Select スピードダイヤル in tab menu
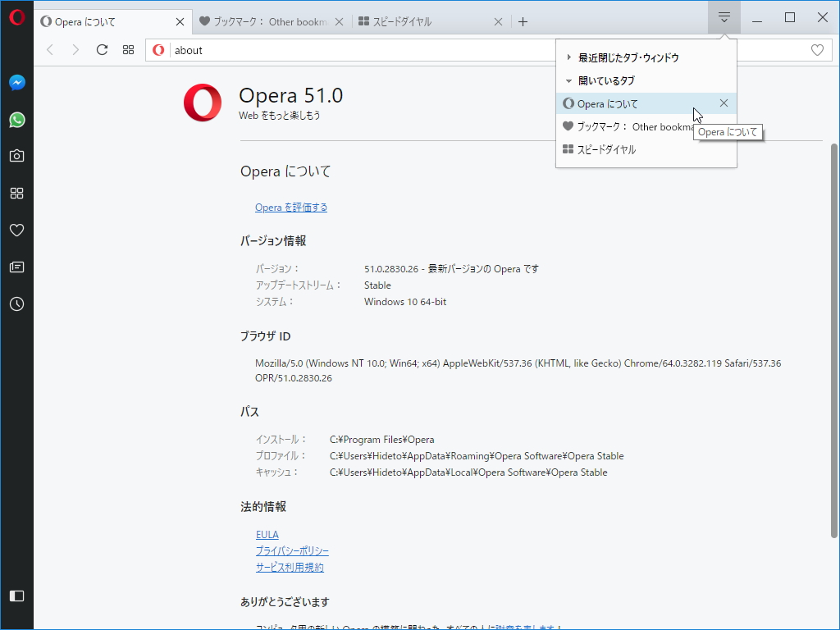Image resolution: width=840 pixels, height=630 pixels. click(646, 149)
